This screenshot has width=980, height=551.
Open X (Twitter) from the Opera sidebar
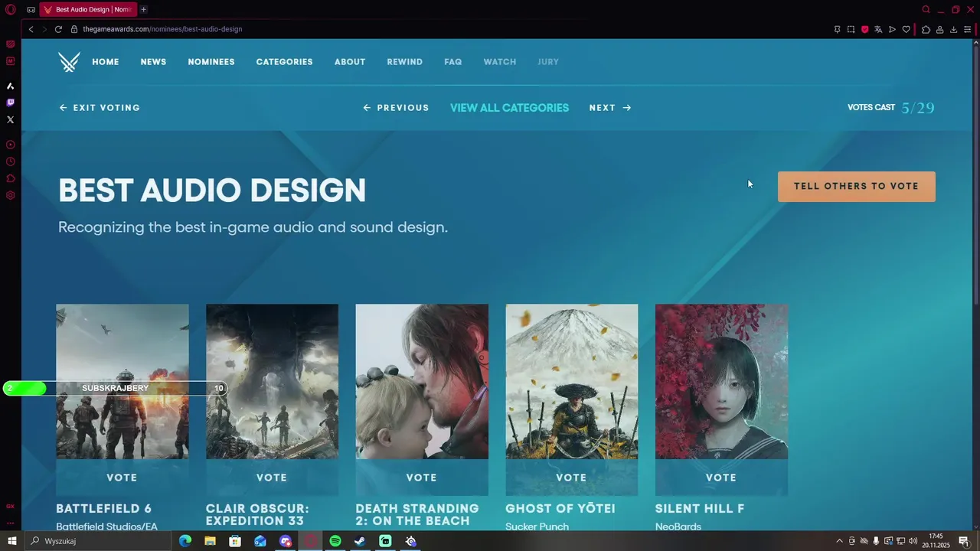pos(10,119)
